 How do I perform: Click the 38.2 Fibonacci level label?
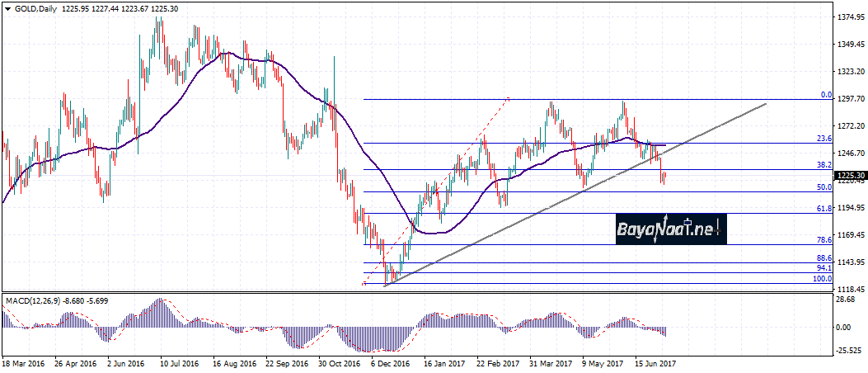click(823, 165)
